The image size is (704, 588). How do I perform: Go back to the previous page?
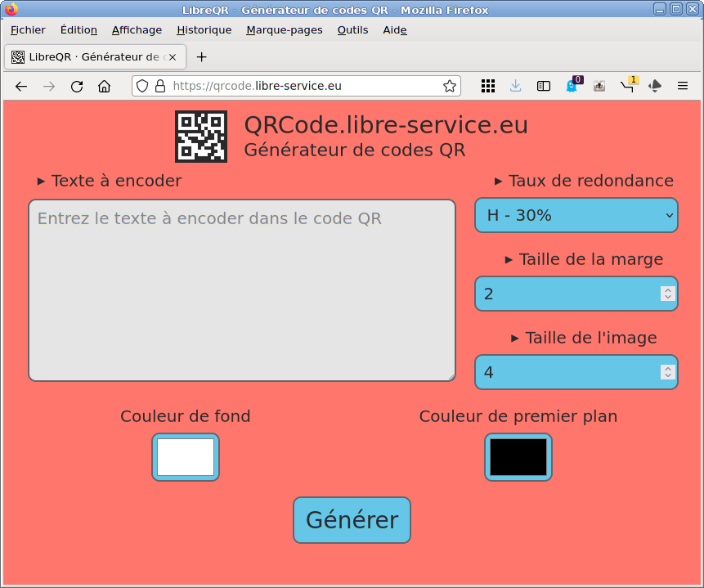coord(21,86)
